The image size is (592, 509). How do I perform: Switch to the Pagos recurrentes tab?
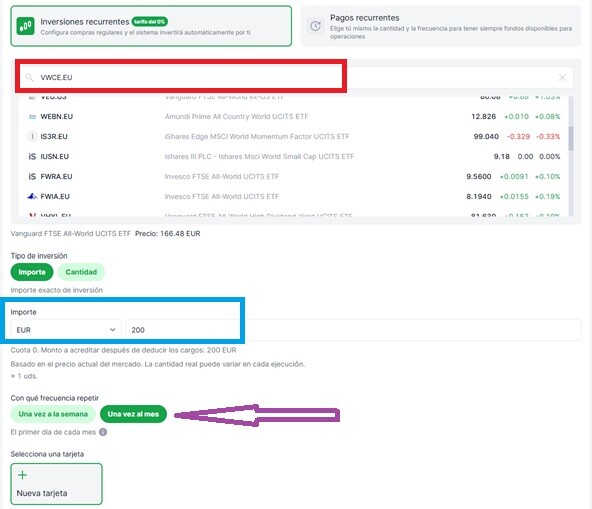(x=441, y=26)
